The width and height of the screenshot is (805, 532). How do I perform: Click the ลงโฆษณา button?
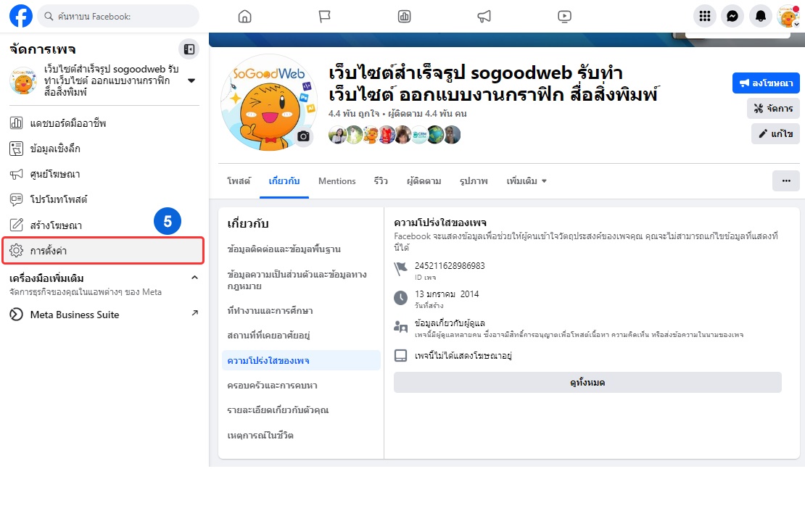pos(765,83)
